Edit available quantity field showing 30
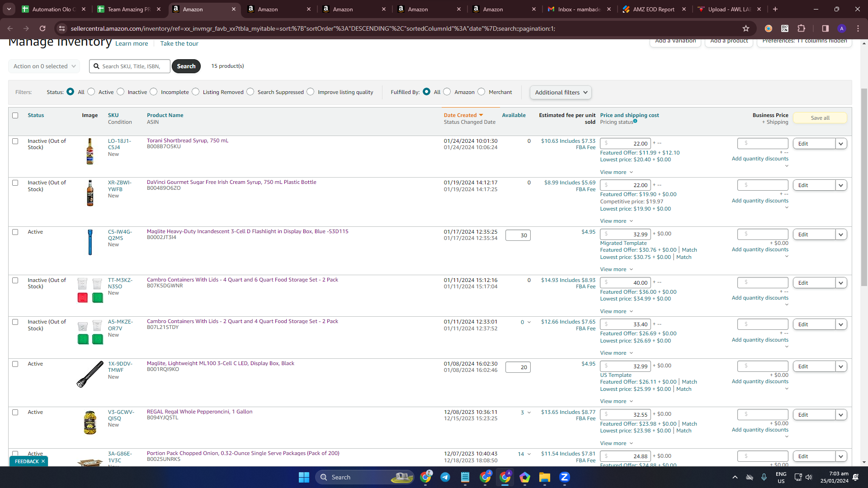868x488 pixels. [518, 235]
